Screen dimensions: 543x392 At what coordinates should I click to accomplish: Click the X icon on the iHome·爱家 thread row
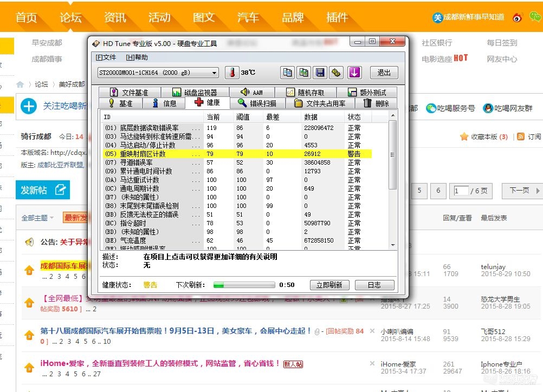(372, 363)
